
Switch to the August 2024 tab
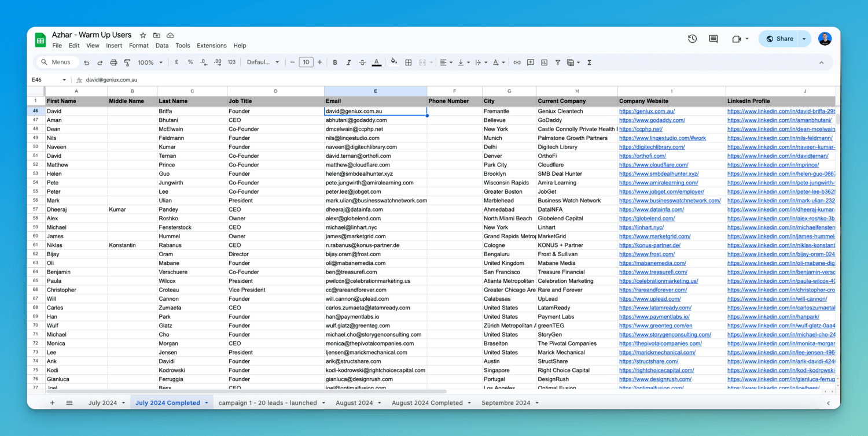tap(354, 402)
